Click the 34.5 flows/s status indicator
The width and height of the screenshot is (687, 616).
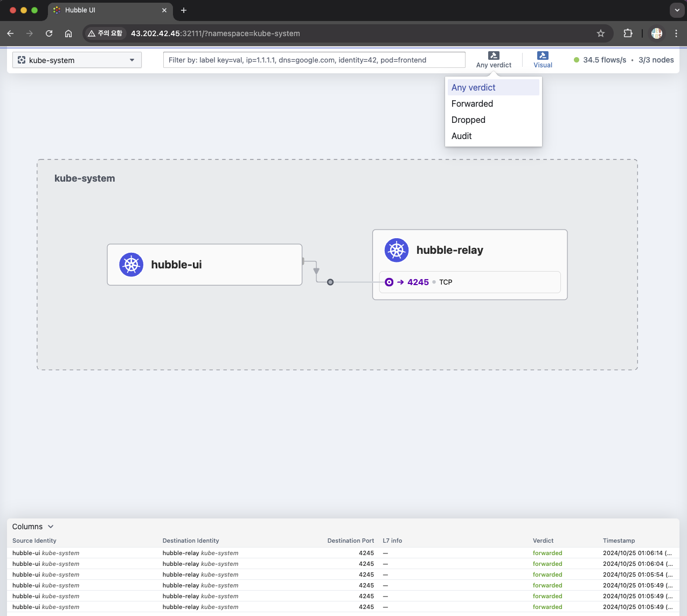pyautogui.click(x=600, y=60)
